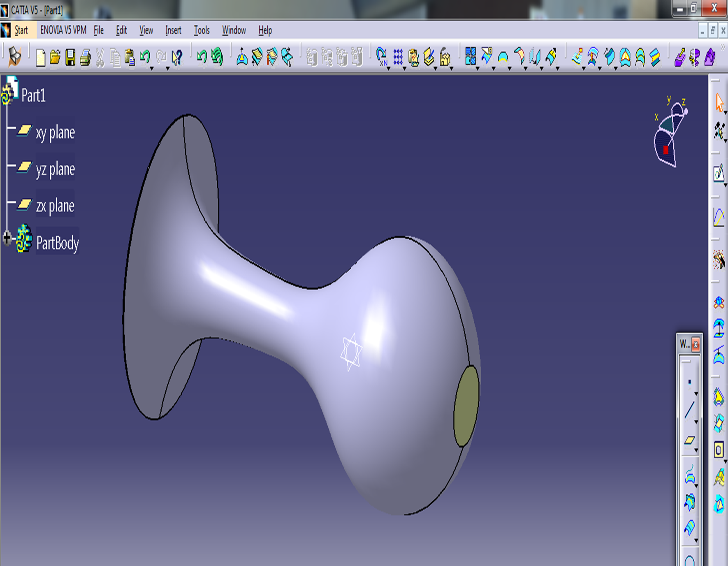This screenshot has height=566, width=728.
Task: Click the New document icon
Action: pos(40,58)
